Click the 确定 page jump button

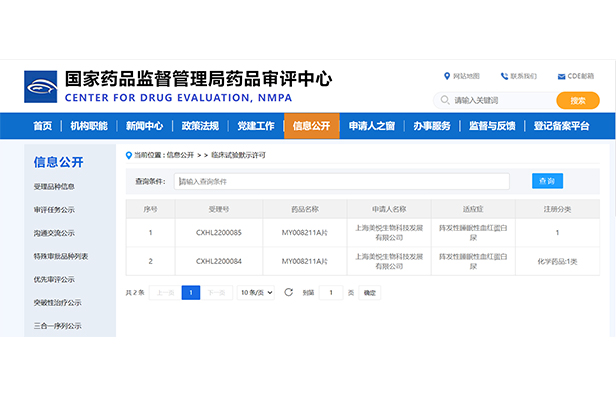(x=369, y=293)
